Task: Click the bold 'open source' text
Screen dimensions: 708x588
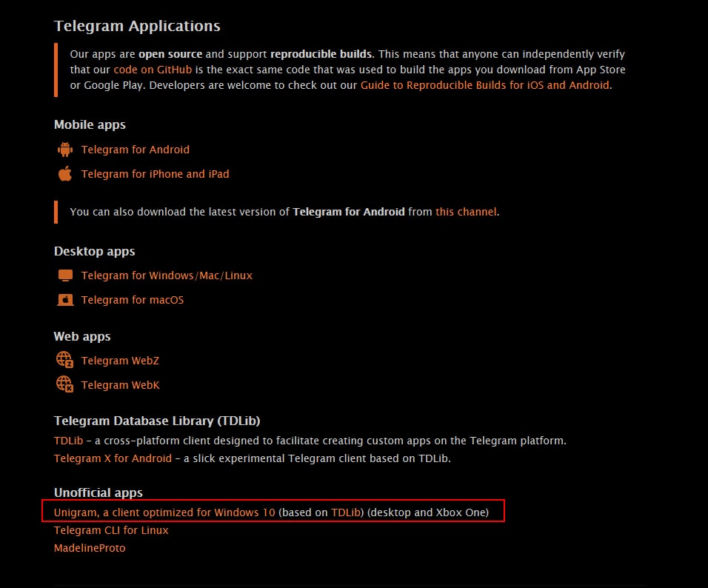Action: tap(170, 54)
